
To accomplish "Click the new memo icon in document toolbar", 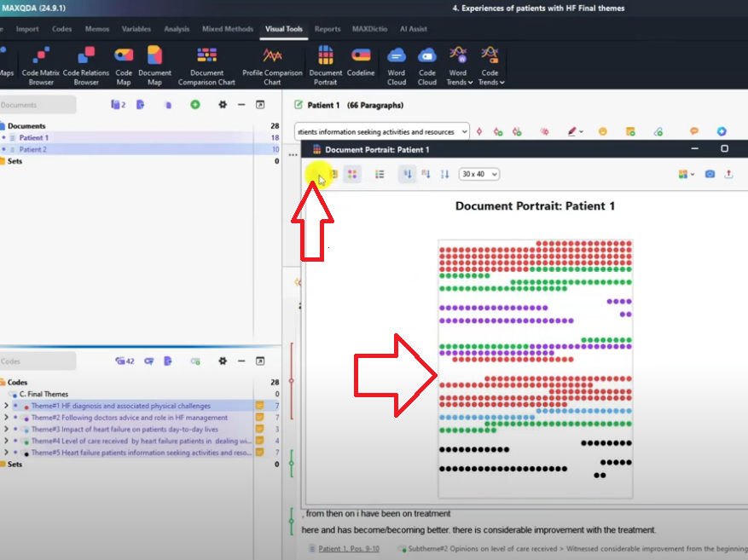I will [630, 131].
